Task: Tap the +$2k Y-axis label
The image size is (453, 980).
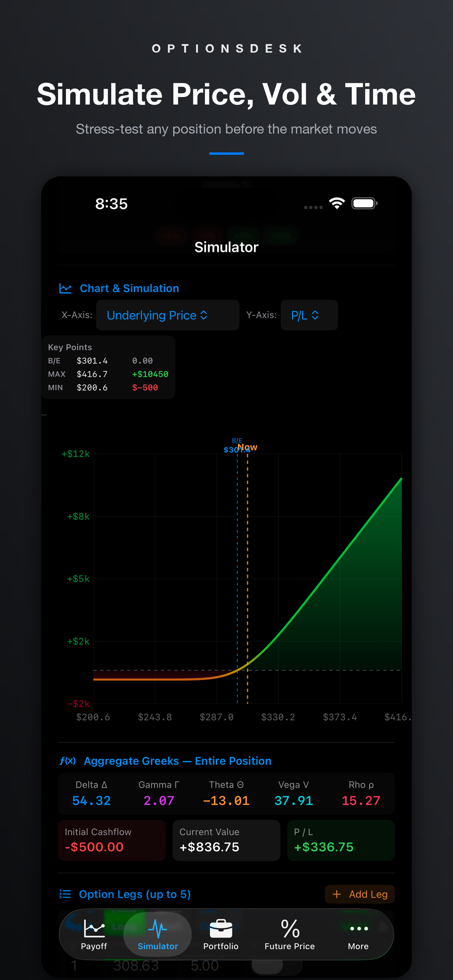Action: tap(78, 641)
